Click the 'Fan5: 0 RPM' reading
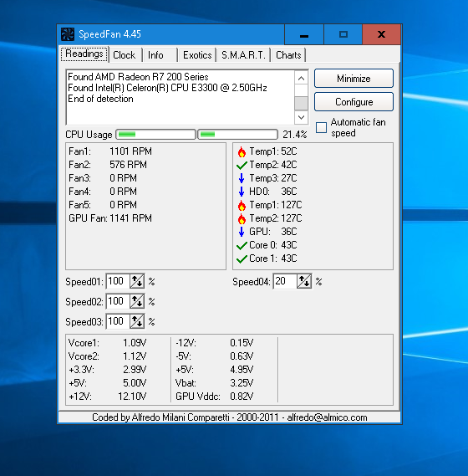The width and height of the screenshot is (468, 476). [103, 205]
